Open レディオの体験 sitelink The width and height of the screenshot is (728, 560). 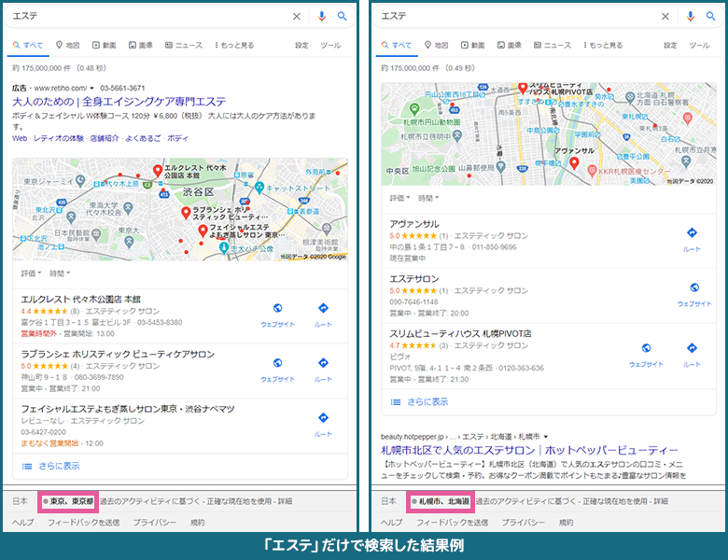[x=59, y=138]
